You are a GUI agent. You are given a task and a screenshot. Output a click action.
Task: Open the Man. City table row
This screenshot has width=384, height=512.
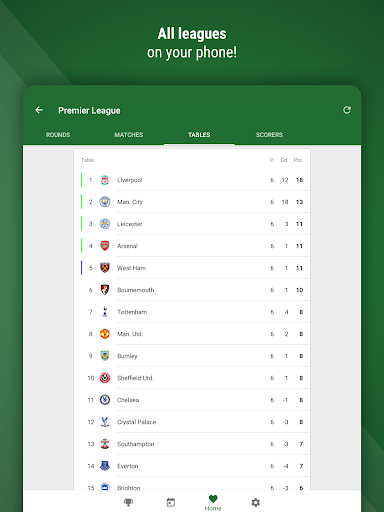point(192,202)
